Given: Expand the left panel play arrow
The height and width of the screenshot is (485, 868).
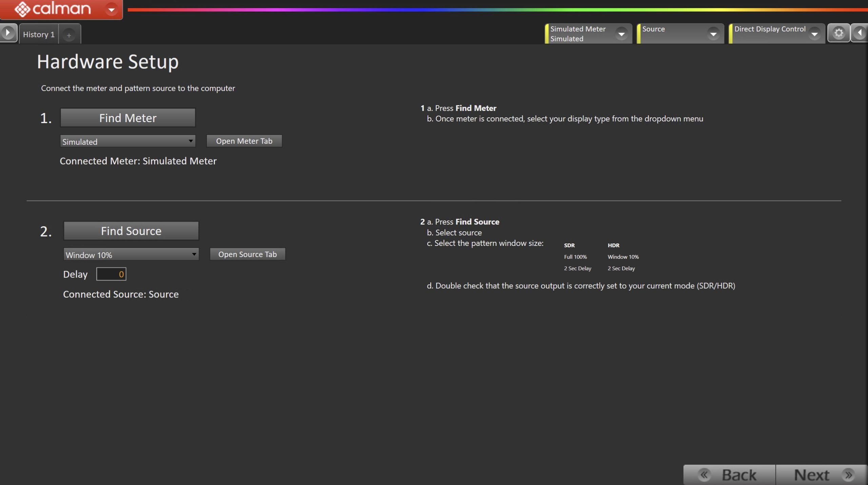Looking at the screenshot, I should 8,33.
